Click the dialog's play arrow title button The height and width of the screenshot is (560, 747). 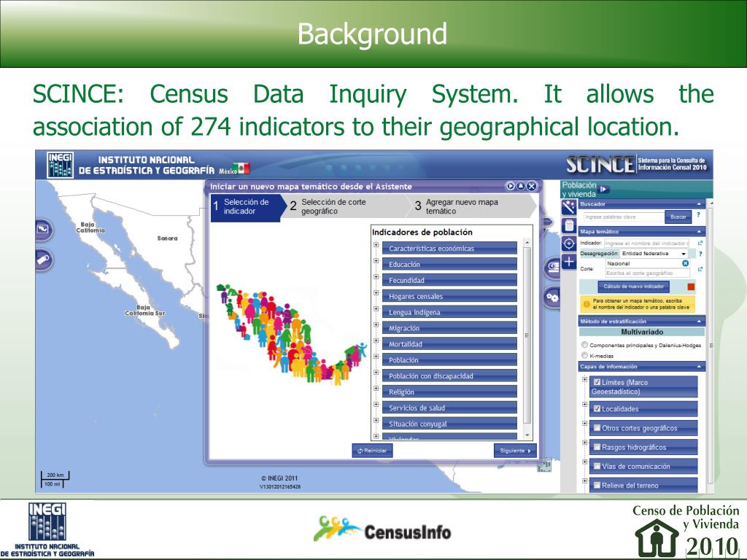coord(510,186)
